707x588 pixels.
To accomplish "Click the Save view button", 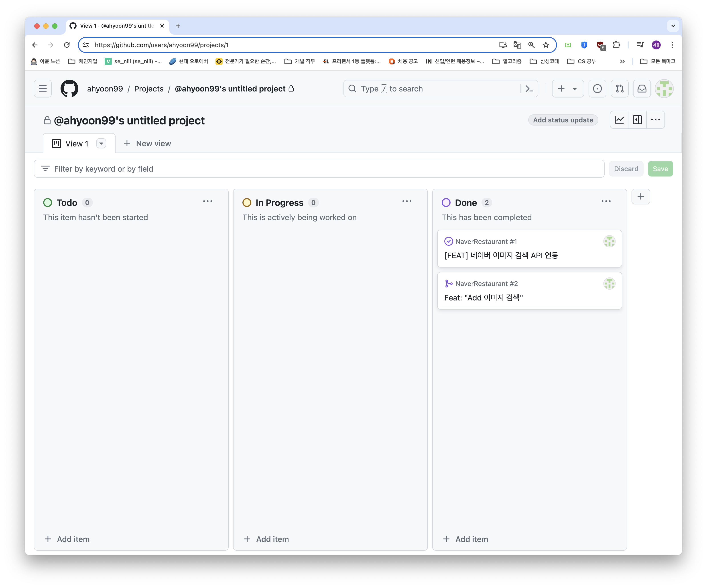I will point(660,169).
